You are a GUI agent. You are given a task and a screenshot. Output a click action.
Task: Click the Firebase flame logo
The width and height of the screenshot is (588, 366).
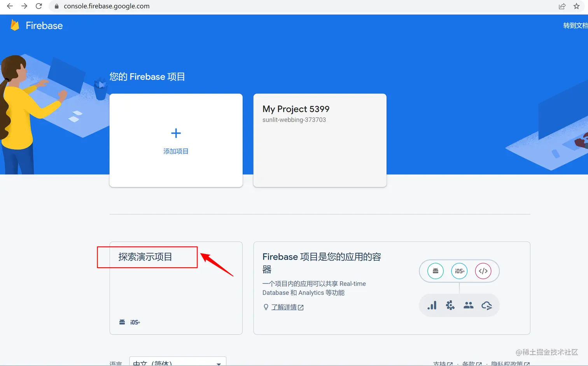pos(15,25)
